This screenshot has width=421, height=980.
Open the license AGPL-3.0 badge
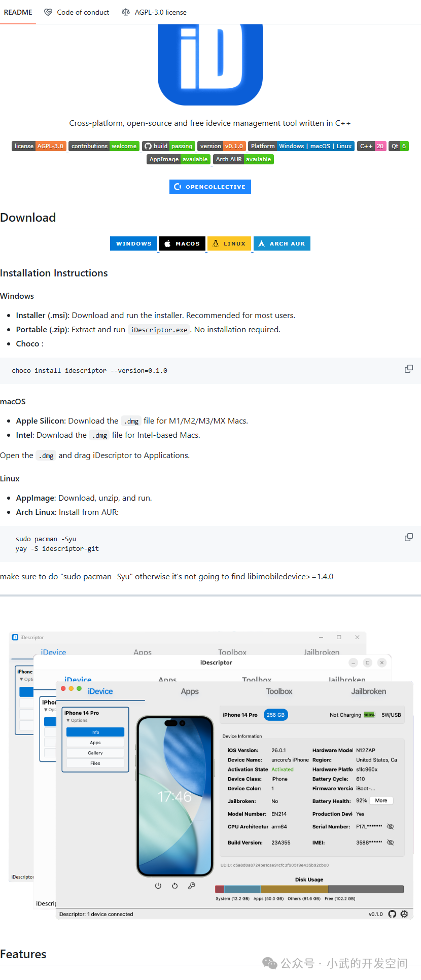[x=39, y=146]
